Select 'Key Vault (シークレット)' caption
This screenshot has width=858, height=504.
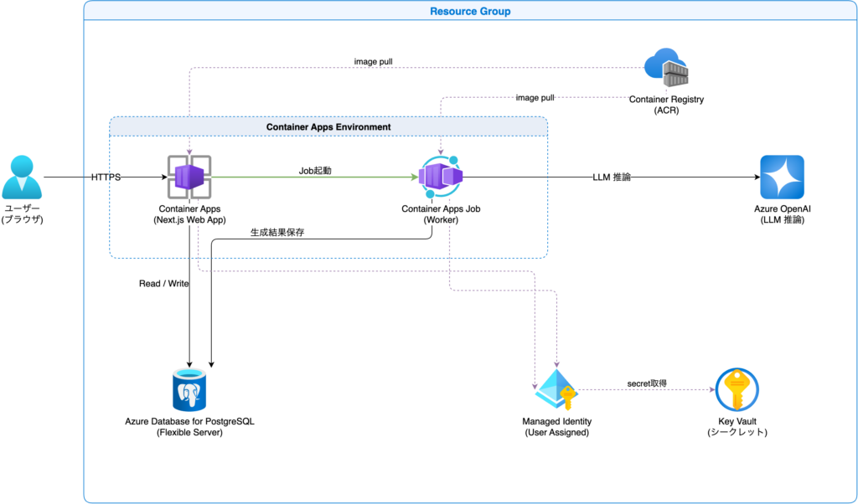[737, 427]
